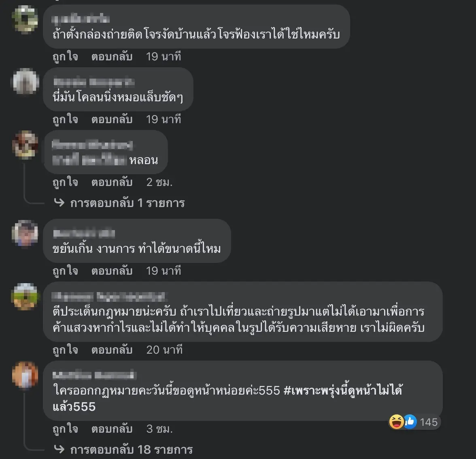Like the 'โคลนนิ่งหมอแล็บ' comment
476x459 pixels.
click(65, 120)
